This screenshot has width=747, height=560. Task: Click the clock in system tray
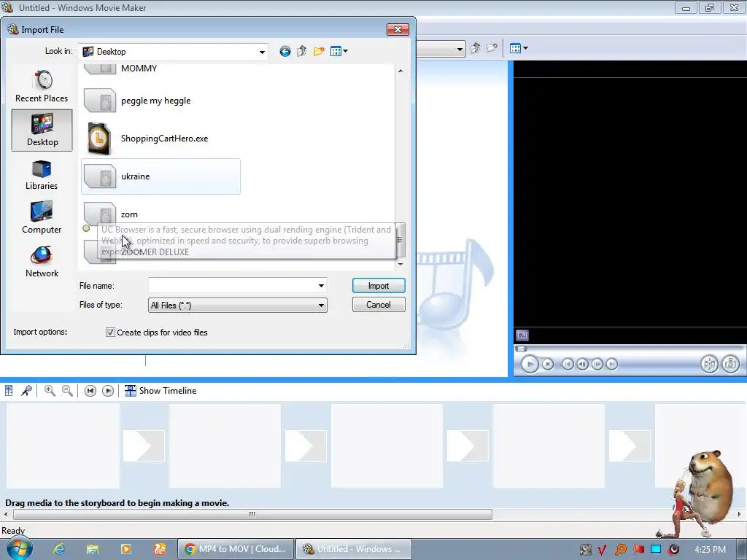point(710,550)
